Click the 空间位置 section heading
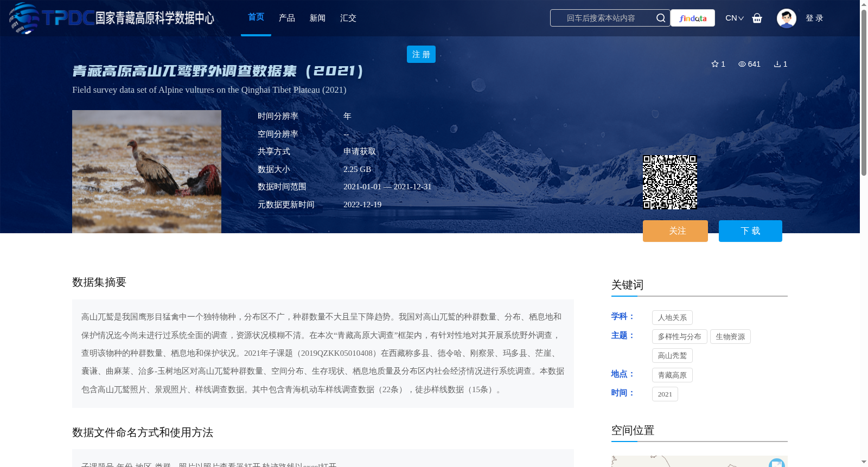Viewport: 868px width, 467px height. pyautogui.click(x=633, y=430)
